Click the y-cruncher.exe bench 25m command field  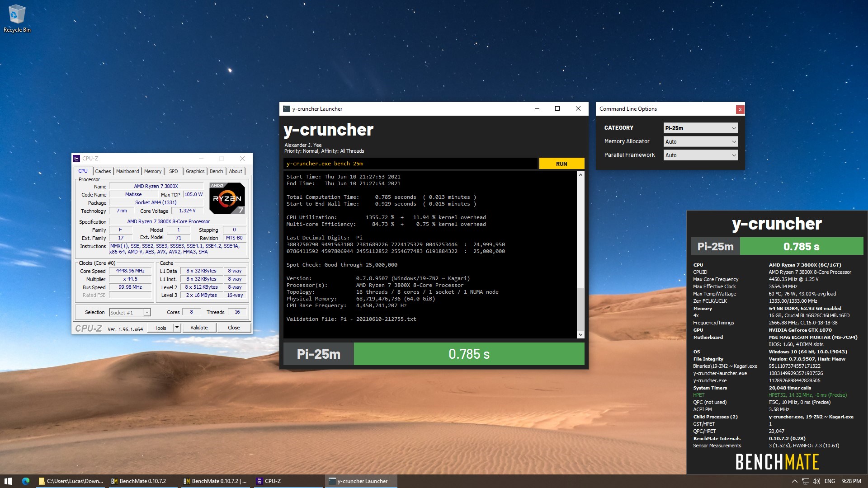coord(410,164)
